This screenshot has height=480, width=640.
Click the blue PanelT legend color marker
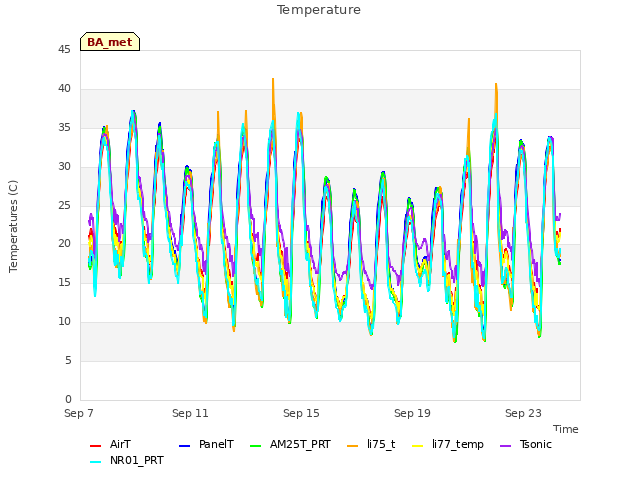(x=184, y=446)
